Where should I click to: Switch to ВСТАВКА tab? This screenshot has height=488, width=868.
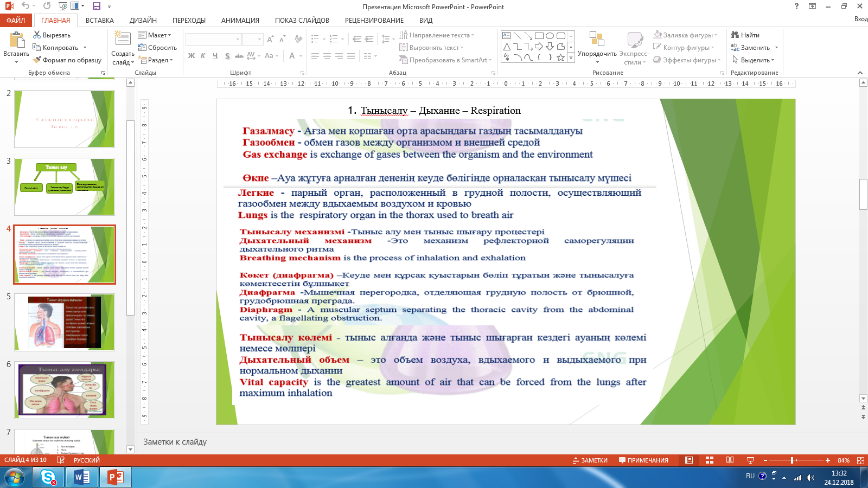click(x=100, y=20)
